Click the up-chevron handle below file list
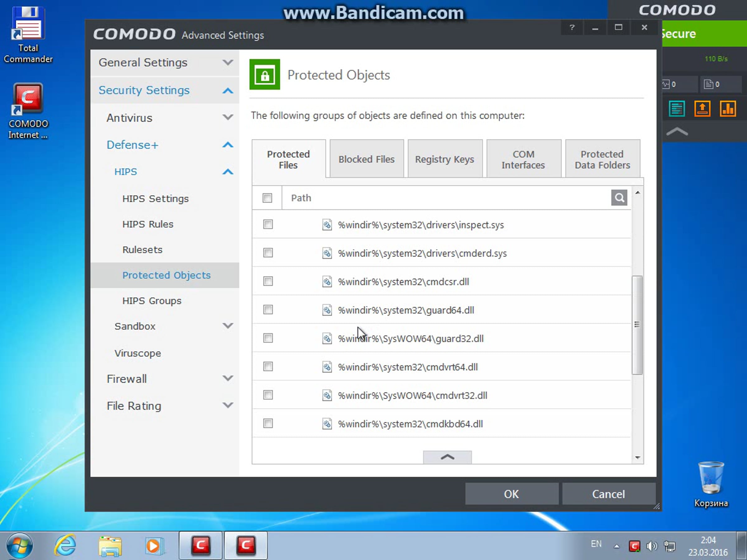 tap(447, 457)
